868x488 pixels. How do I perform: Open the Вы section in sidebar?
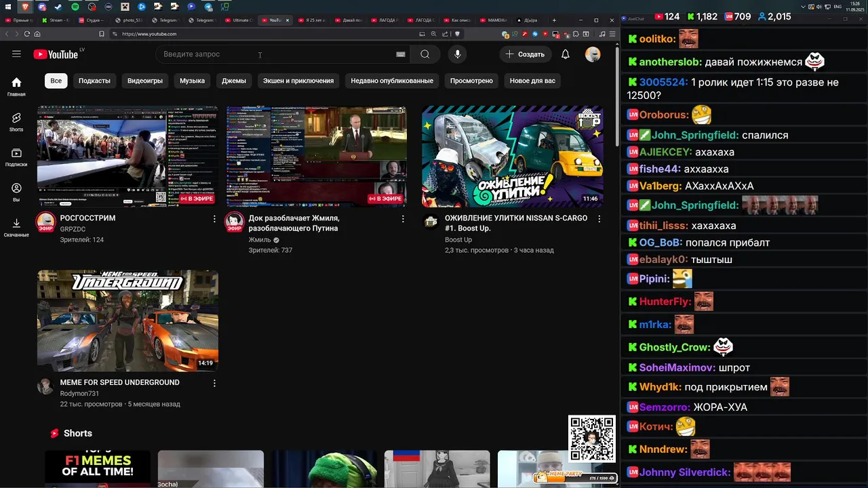[16, 192]
